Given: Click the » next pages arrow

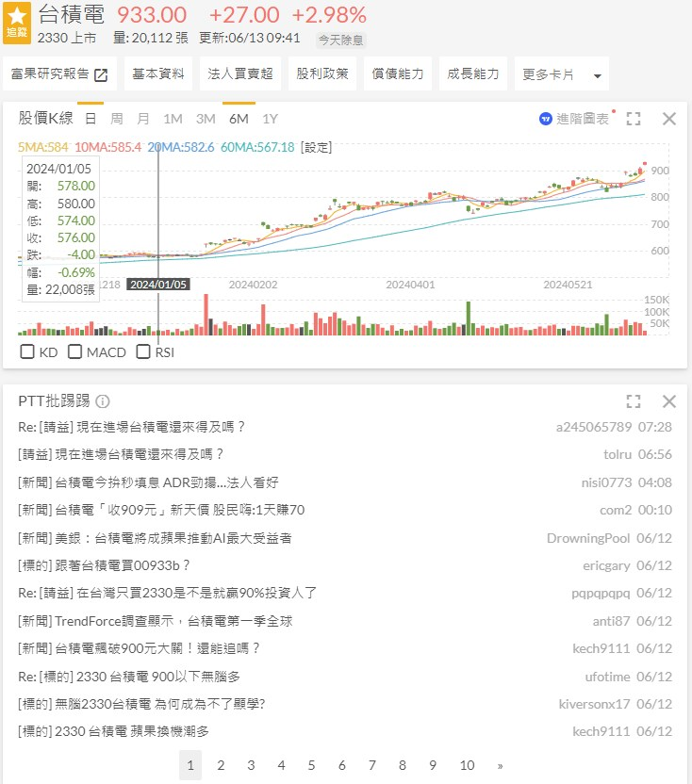Looking at the screenshot, I should (500, 765).
